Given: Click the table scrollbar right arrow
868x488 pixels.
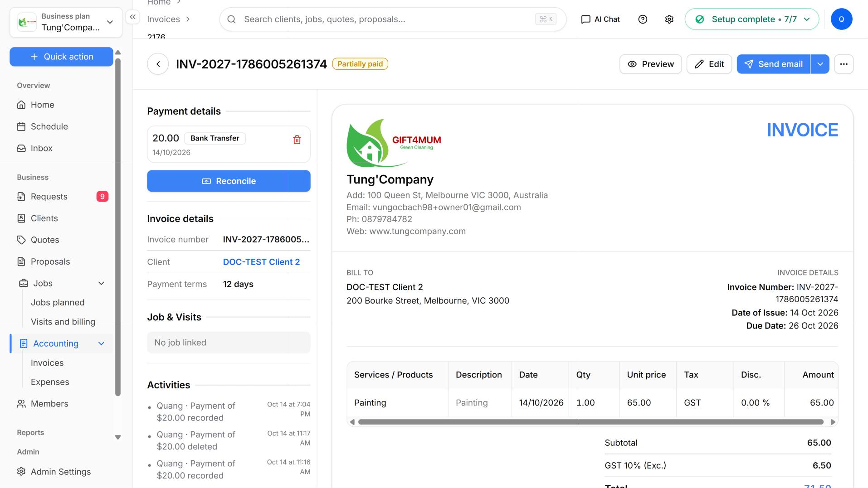Looking at the screenshot, I should [x=833, y=422].
